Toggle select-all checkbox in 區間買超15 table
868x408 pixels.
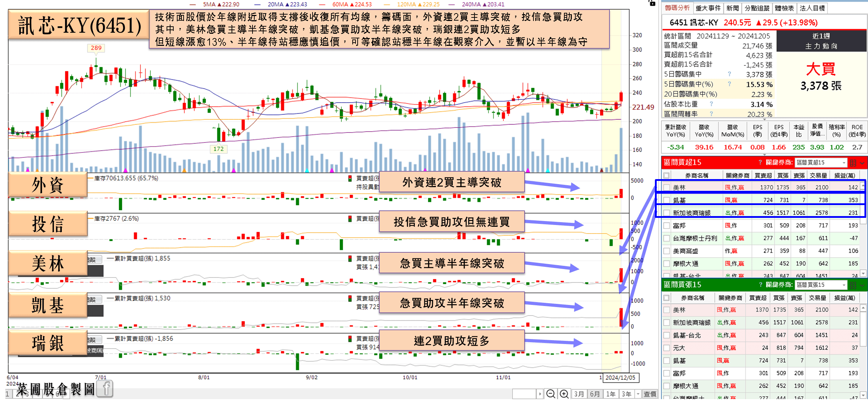pyautogui.click(x=667, y=176)
